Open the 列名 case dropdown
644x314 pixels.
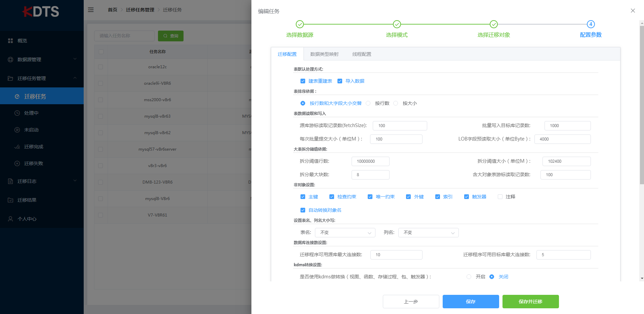(x=429, y=233)
